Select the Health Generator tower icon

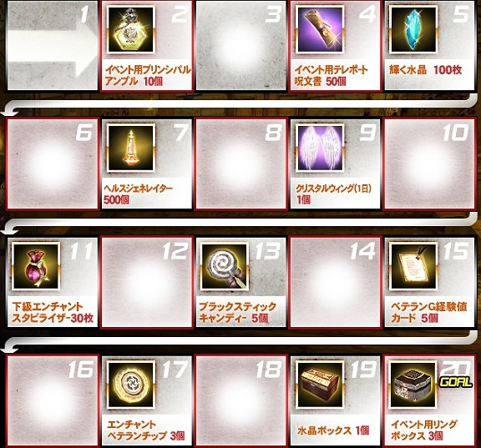[x=131, y=148]
